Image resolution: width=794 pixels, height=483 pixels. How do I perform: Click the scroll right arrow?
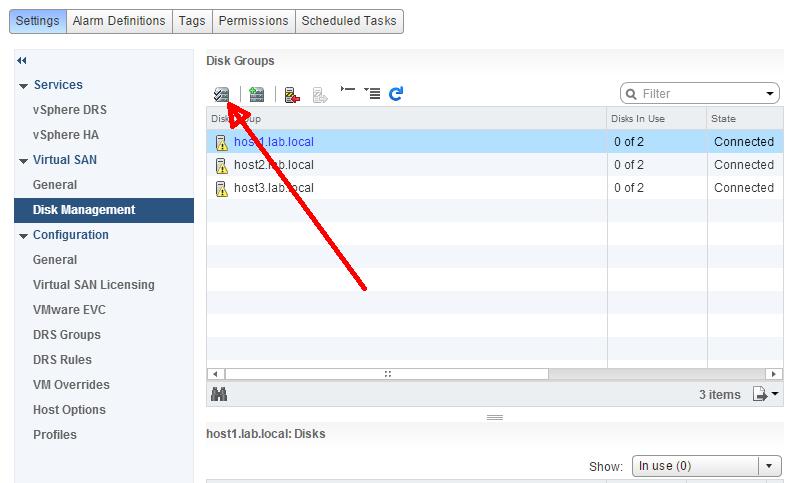(x=773, y=374)
